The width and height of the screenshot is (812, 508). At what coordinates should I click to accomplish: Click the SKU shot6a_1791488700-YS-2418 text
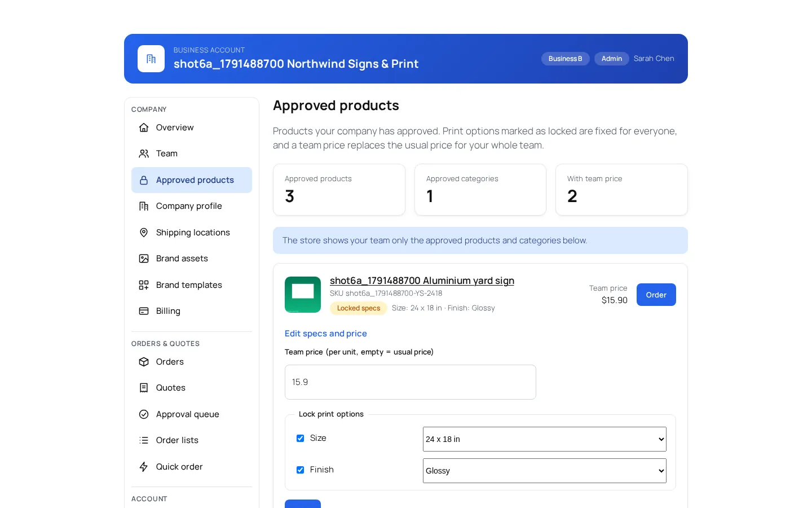386,294
